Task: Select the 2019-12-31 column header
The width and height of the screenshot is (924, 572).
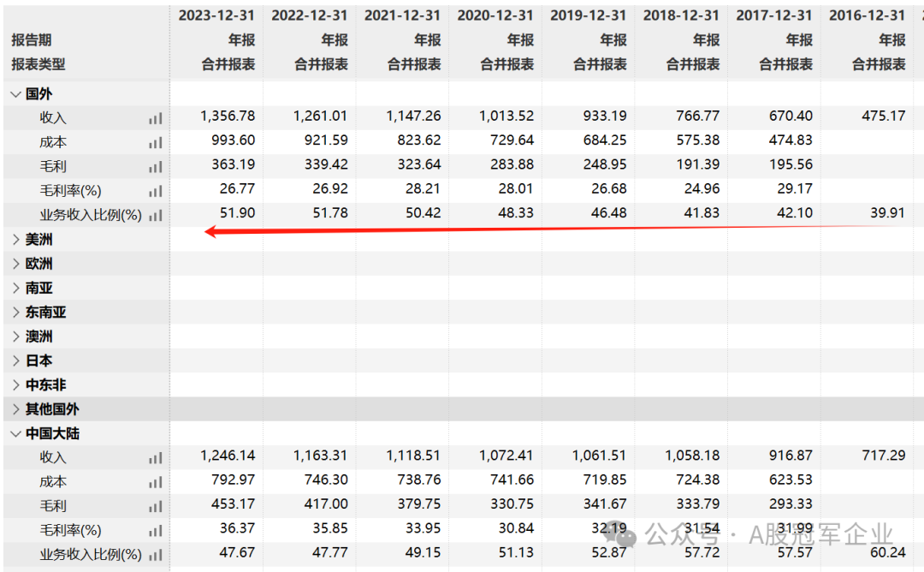Action: pos(588,15)
